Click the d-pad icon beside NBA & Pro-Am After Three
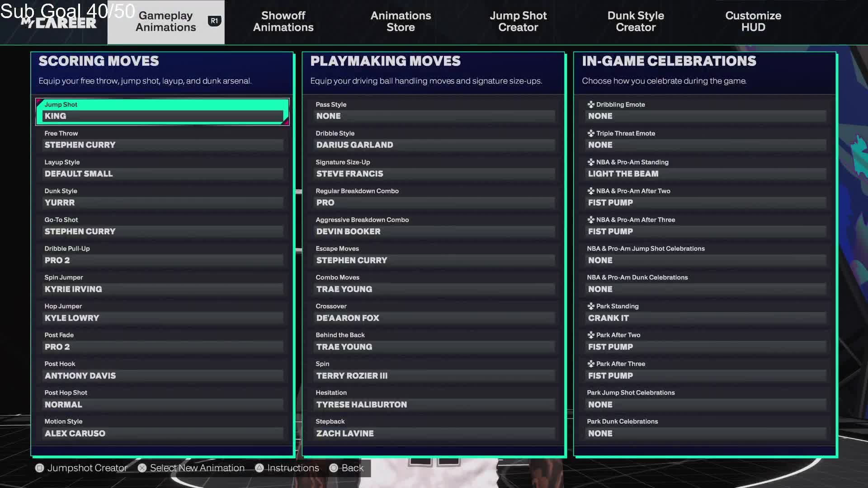Image resolution: width=868 pixels, height=488 pixels. (591, 220)
